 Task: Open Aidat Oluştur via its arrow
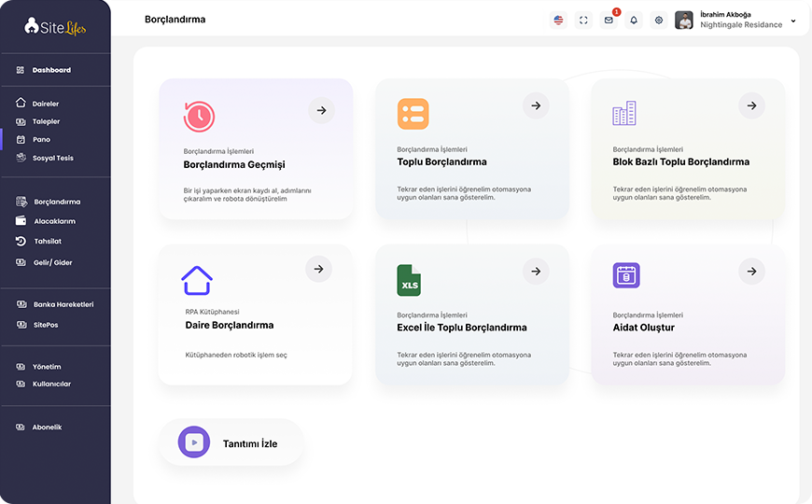coord(752,272)
